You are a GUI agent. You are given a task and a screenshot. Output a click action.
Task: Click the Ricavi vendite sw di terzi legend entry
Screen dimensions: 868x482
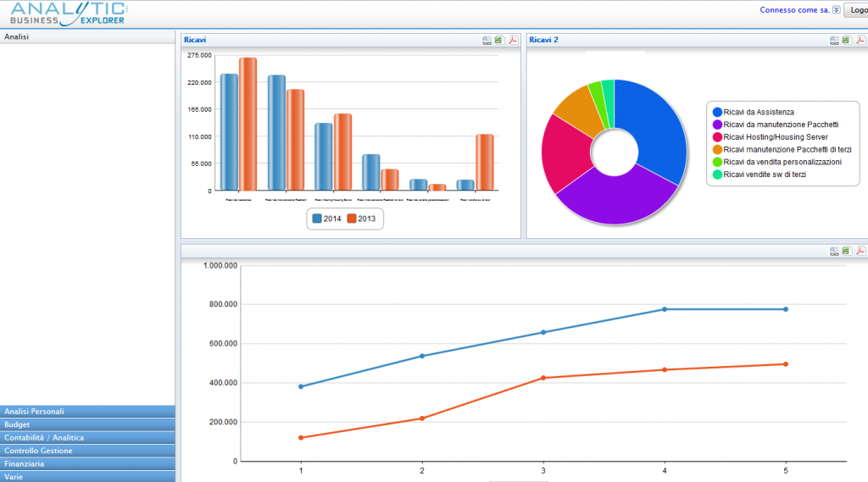(x=759, y=175)
